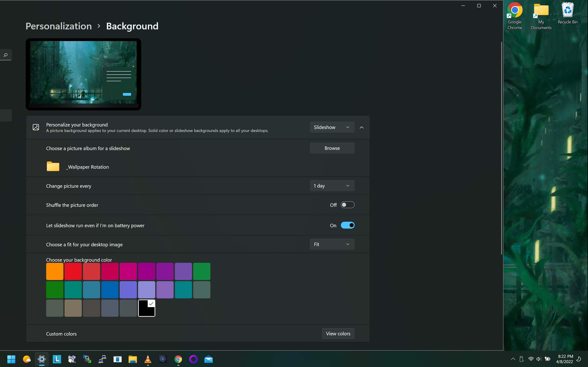Viewport: 588px width, 367px height.
Task: Open Google Chrome desktop shortcut
Action: tap(515, 16)
